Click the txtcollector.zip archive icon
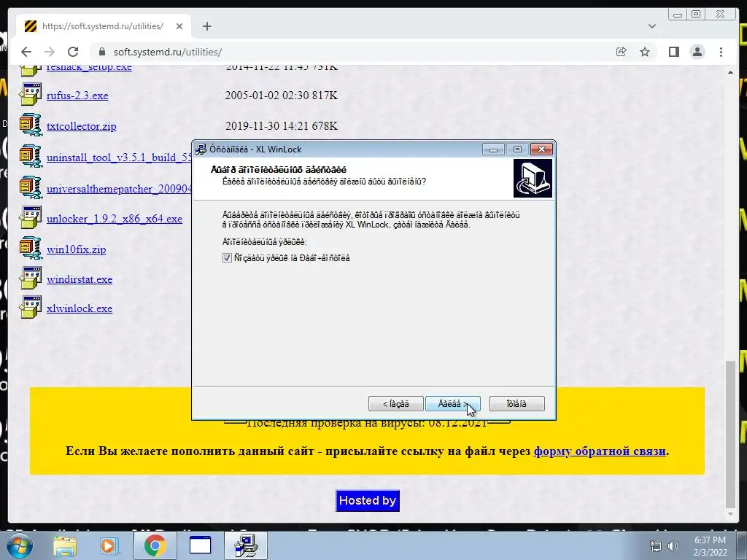Screen dimensions: 747x560 31,125
